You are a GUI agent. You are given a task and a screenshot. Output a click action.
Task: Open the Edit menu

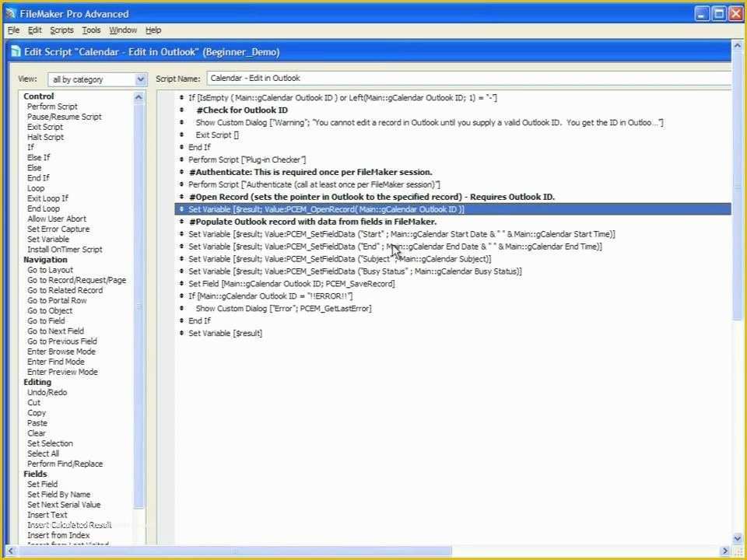(x=34, y=30)
